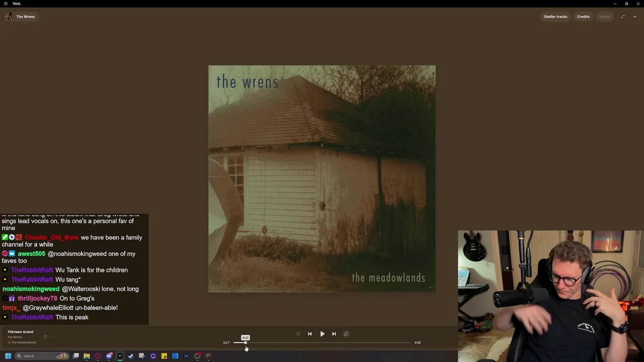Viewport: 644px width, 362px height.
Task: Open the Windows Start menu
Action: coord(8,356)
